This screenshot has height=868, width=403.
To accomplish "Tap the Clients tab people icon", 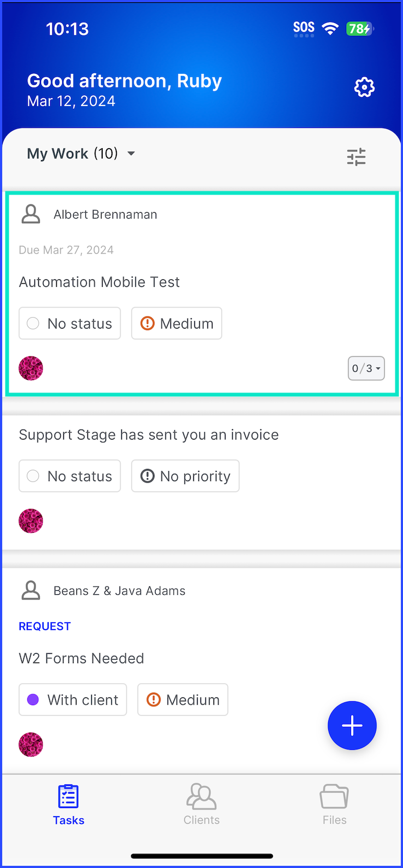I will point(201,796).
